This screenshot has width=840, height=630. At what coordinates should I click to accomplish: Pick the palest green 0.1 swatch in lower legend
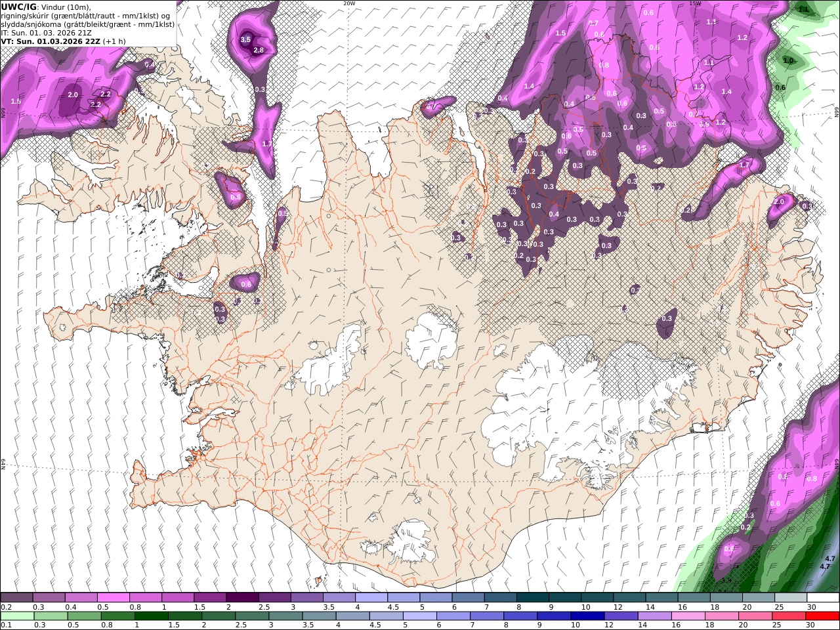16,616
